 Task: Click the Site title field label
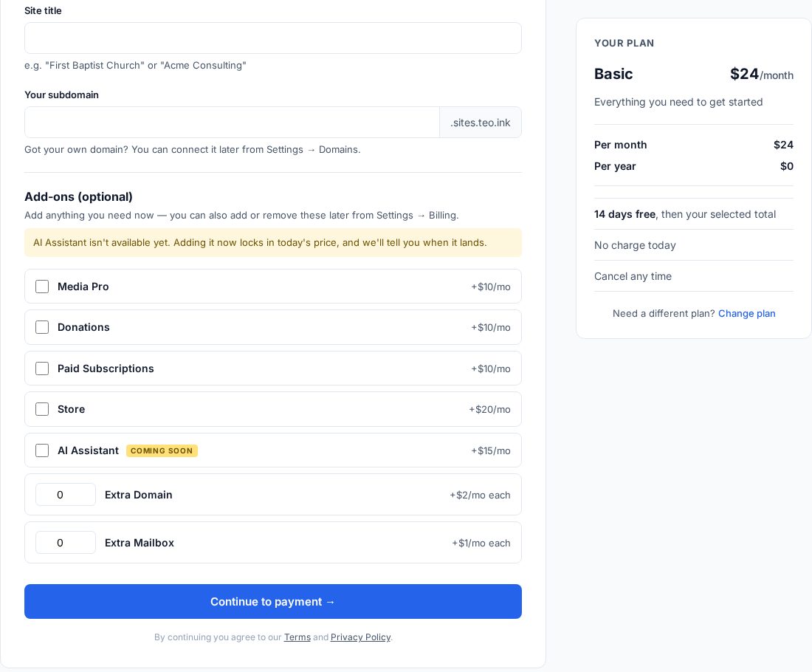[43, 10]
